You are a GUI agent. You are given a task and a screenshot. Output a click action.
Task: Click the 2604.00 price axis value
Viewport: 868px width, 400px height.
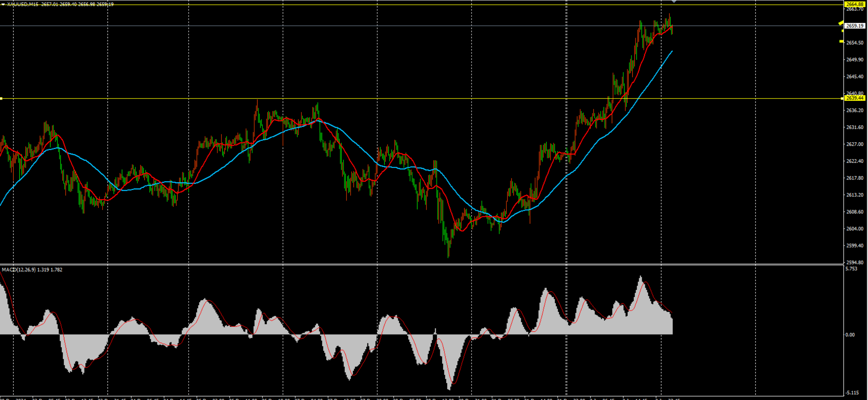[x=855, y=229]
